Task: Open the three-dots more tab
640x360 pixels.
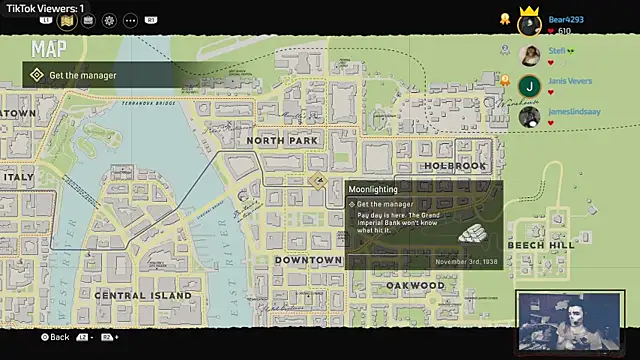Action: point(130,20)
